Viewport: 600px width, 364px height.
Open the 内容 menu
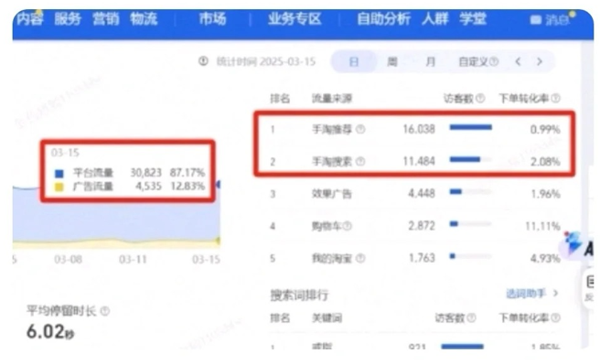(30, 18)
